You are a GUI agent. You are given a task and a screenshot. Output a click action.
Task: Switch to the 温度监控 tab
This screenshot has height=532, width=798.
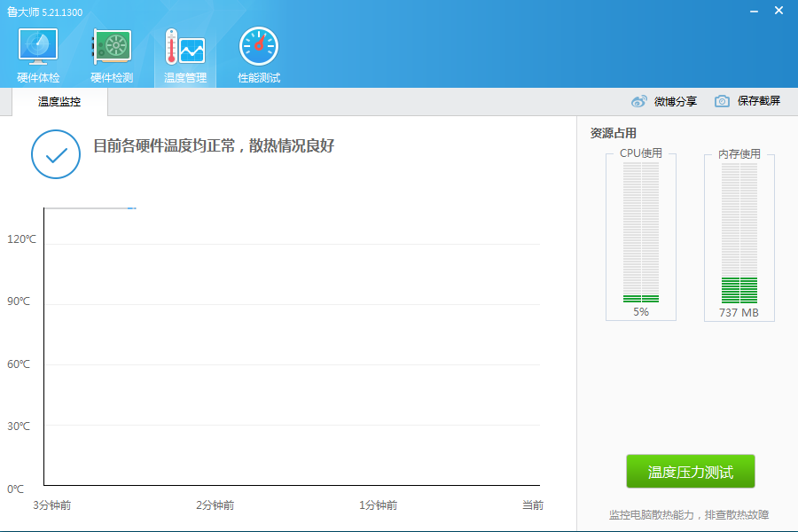pos(59,102)
